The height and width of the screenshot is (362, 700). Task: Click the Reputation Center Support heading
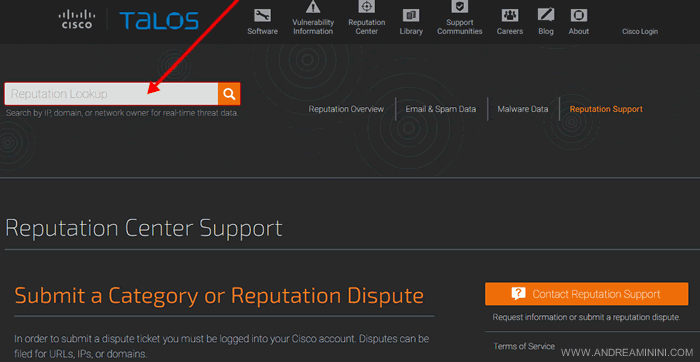[143, 228]
